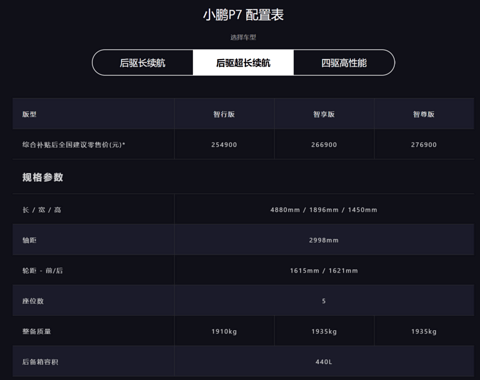480x380 pixels.
Task: Select the 后驱超长续航 tab
Action: click(x=243, y=63)
